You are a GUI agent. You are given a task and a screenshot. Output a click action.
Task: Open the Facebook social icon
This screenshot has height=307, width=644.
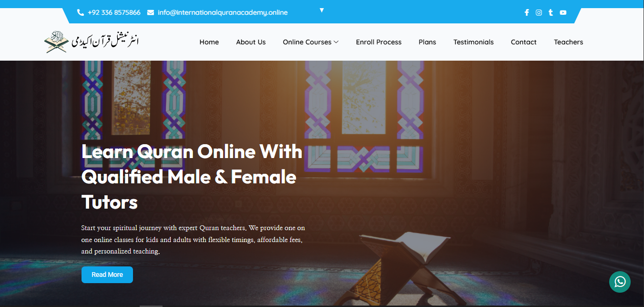pos(527,12)
